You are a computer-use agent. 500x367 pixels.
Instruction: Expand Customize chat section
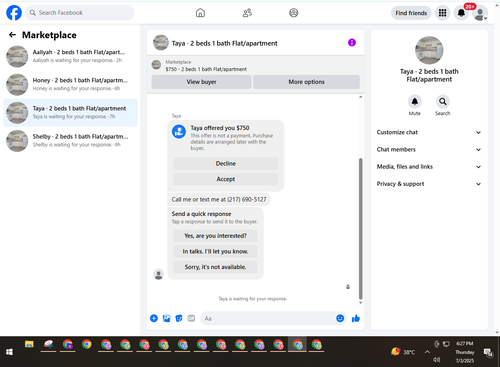pos(429,132)
